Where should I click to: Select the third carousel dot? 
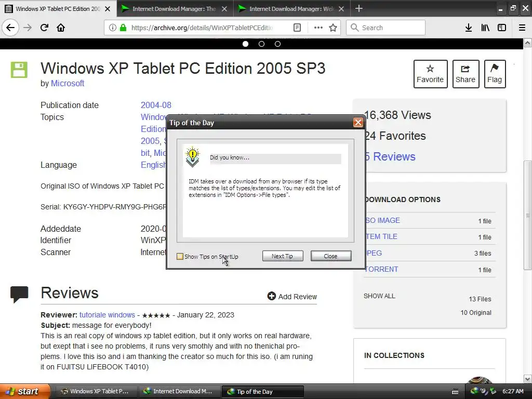[x=277, y=44]
